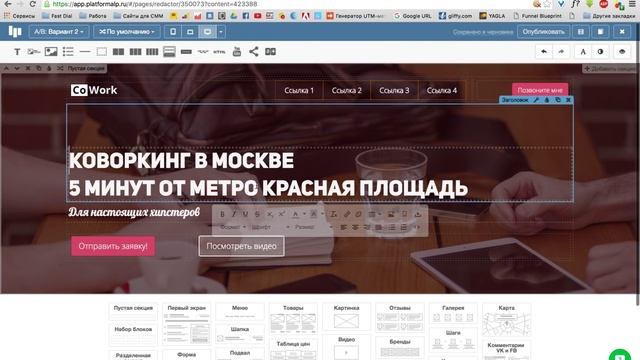Click the Опубликовать button
The height and width of the screenshot is (360, 640).
click(x=543, y=32)
